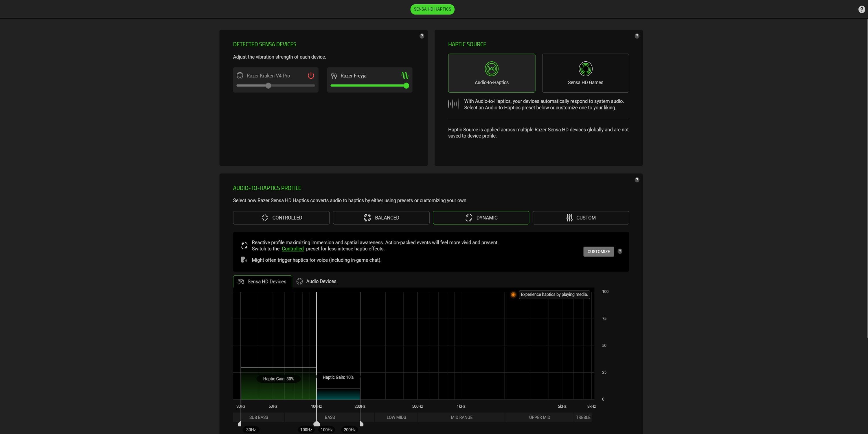Choose the Controlled preset
Viewport: 868px width, 434px height.
pyautogui.click(x=281, y=218)
